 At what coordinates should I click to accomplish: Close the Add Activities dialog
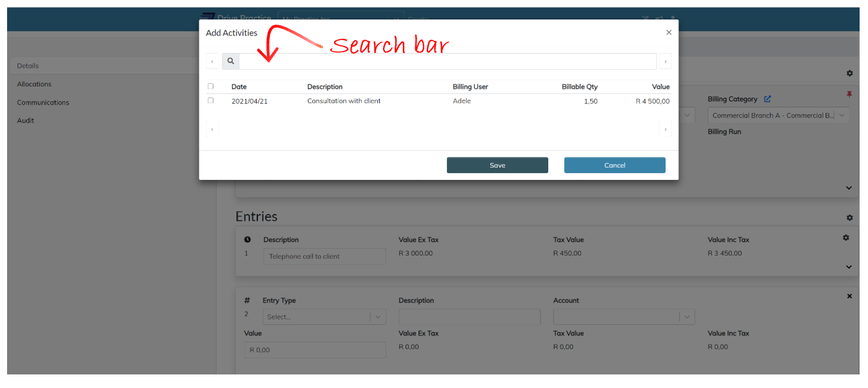coord(669,32)
